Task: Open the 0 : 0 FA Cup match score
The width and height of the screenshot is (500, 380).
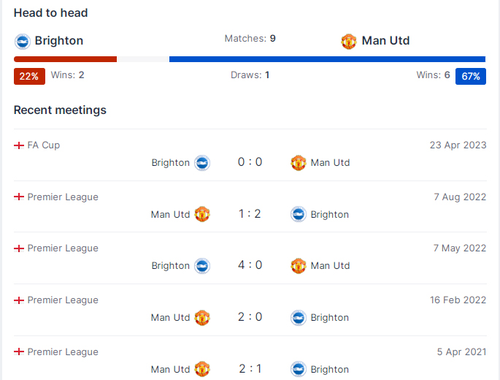Action: (250, 162)
